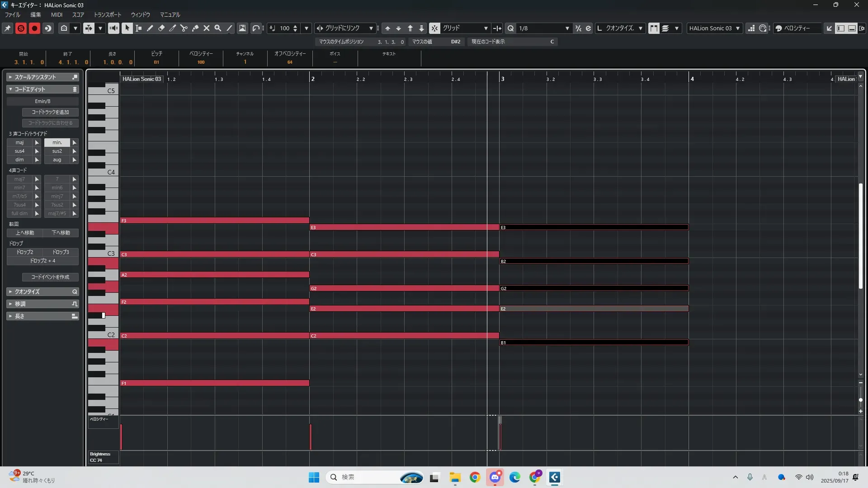Image resolution: width=868 pixels, height=488 pixels.
Task: Select the Mute X tool
Action: 207,28
